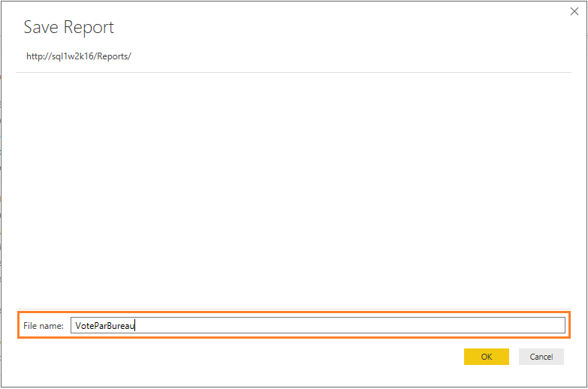Click the separator line under the URL
The image size is (588, 389).
[294, 72]
